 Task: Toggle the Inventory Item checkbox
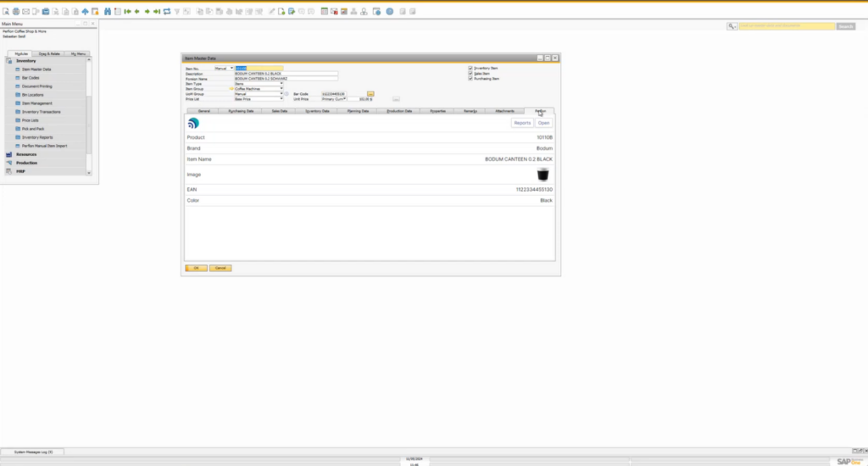point(470,68)
